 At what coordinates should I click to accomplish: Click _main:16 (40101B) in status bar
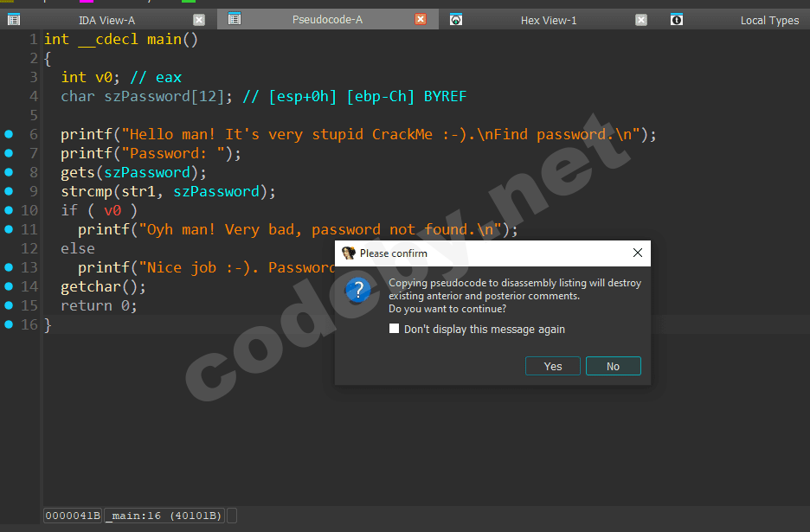(164, 516)
